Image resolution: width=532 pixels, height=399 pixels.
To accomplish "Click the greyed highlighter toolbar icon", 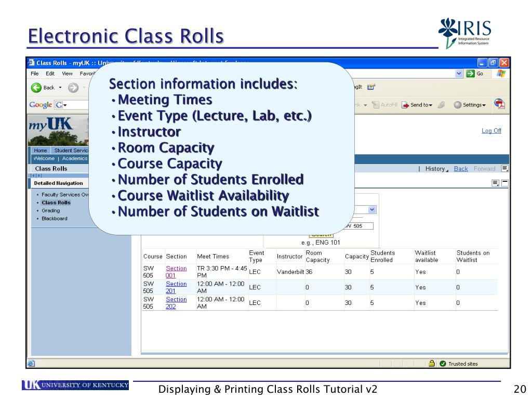I will 441,105.
